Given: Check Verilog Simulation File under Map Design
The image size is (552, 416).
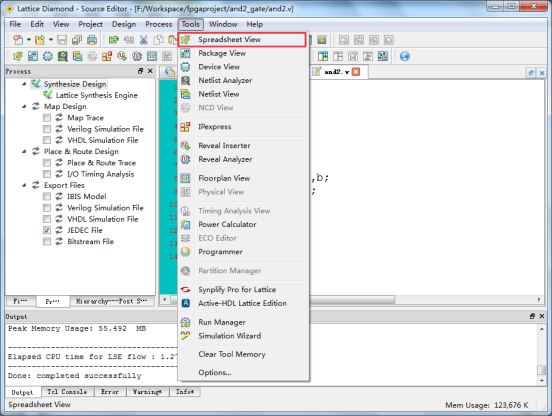Looking at the screenshot, I should [x=47, y=129].
